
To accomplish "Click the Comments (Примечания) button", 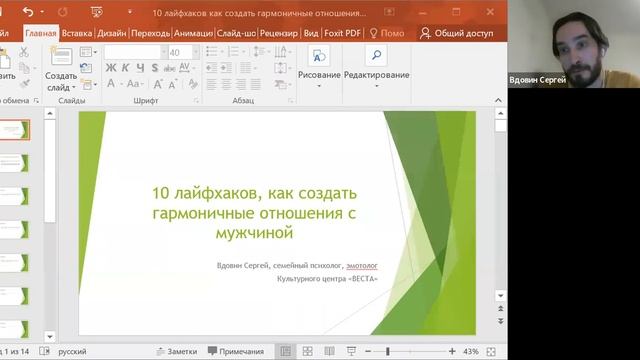I will tap(236, 351).
